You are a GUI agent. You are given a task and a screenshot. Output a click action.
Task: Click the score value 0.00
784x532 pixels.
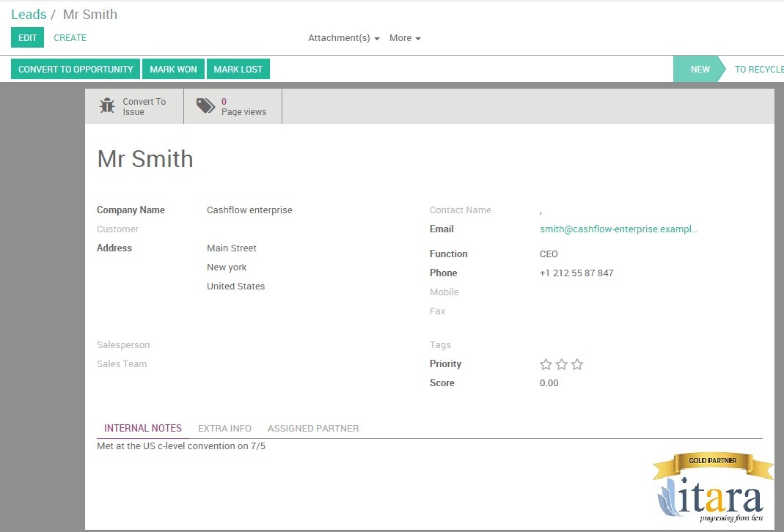pyautogui.click(x=549, y=383)
